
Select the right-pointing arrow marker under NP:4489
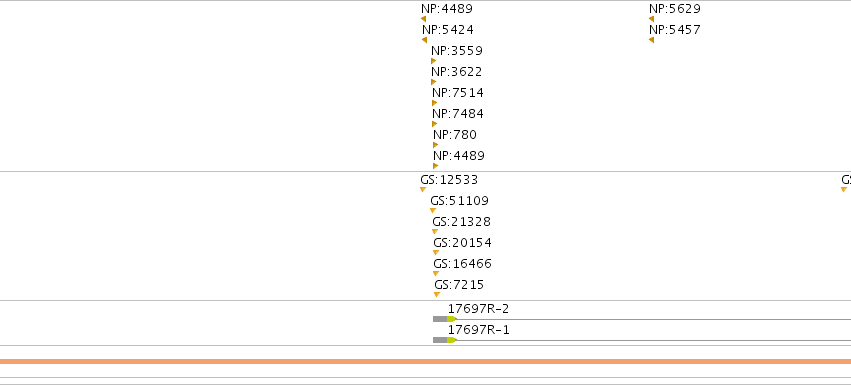click(435, 166)
